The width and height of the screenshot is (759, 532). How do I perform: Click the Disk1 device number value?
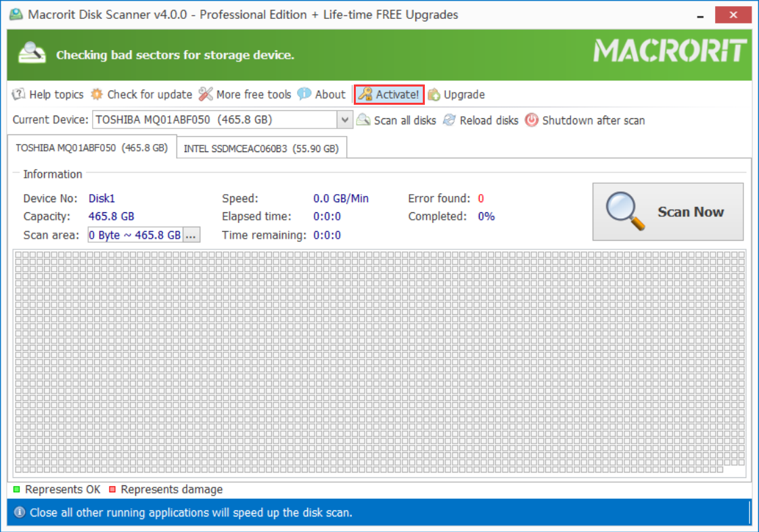[x=101, y=198]
